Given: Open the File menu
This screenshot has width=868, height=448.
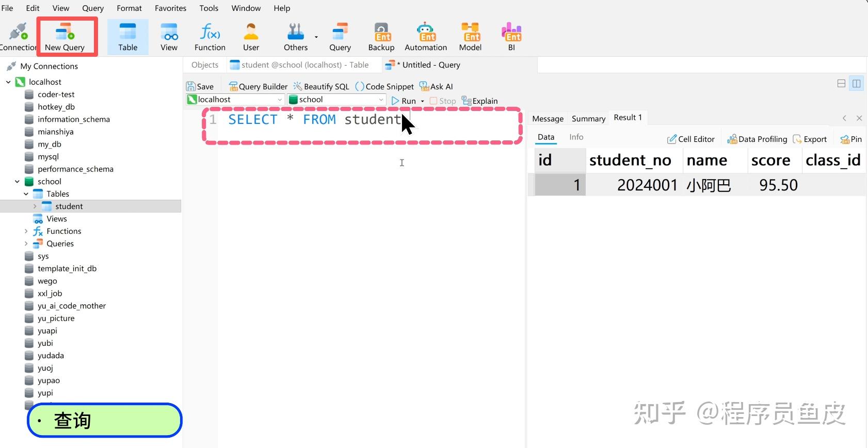Looking at the screenshot, I should pyautogui.click(x=7, y=8).
